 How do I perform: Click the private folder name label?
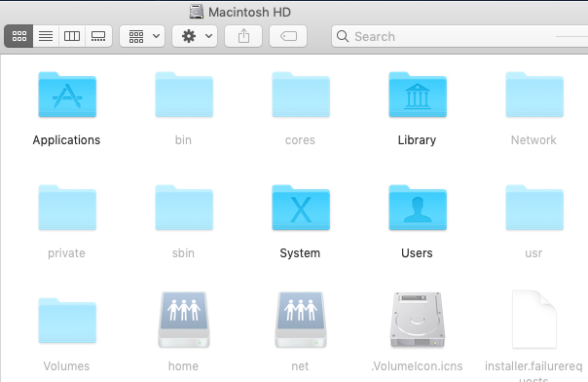pos(66,253)
